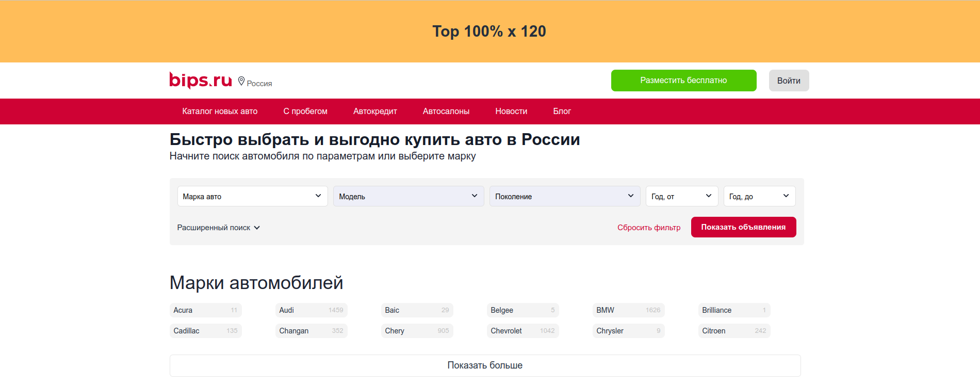Select Россия region link
980x384 pixels.
[x=259, y=84]
